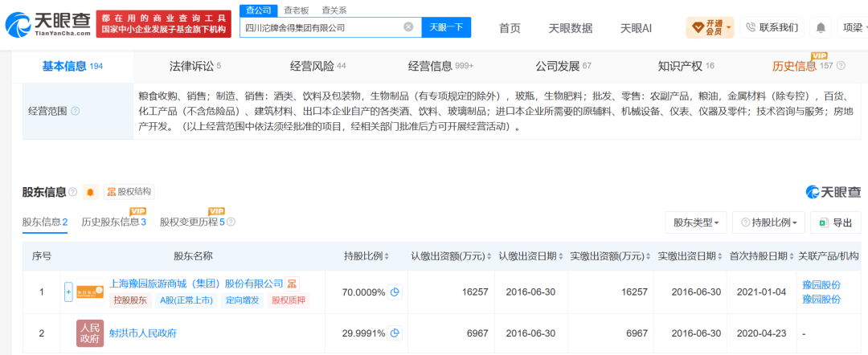Click the help icon beside 股东信息 heading
868x355 pixels.
coord(72,192)
